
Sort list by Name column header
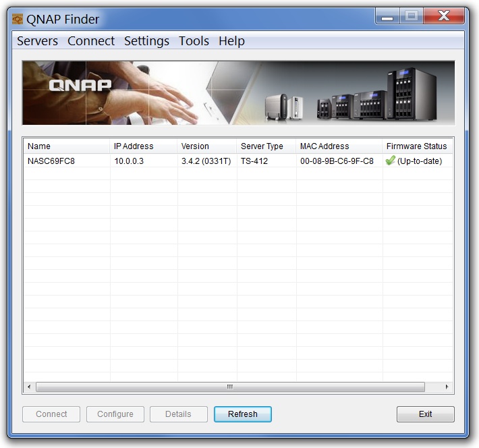(x=66, y=146)
